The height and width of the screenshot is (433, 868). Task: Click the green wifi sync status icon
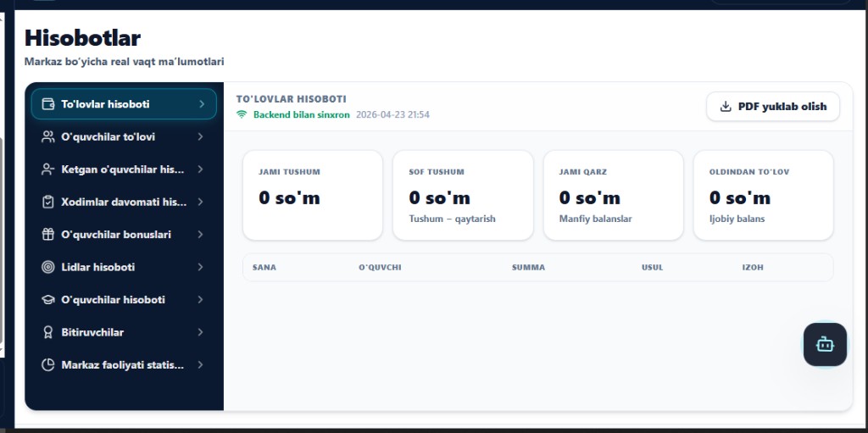click(242, 114)
